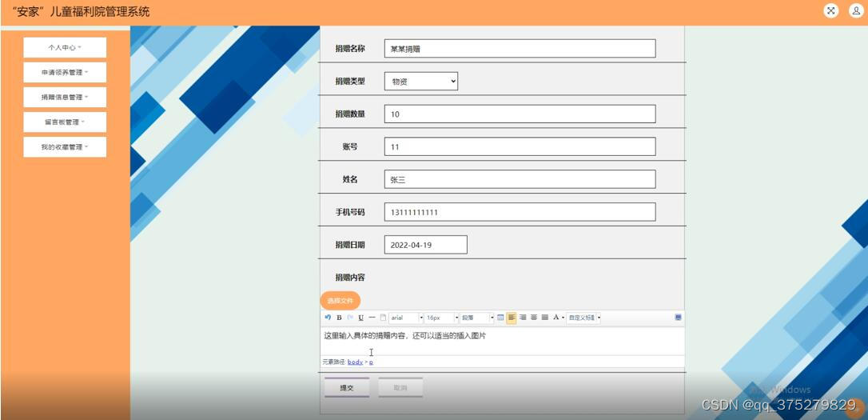The image size is (868, 420).
Task: Click the 捐赠名称 field containing 某某捐赠
Action: [x=520, y=48]
